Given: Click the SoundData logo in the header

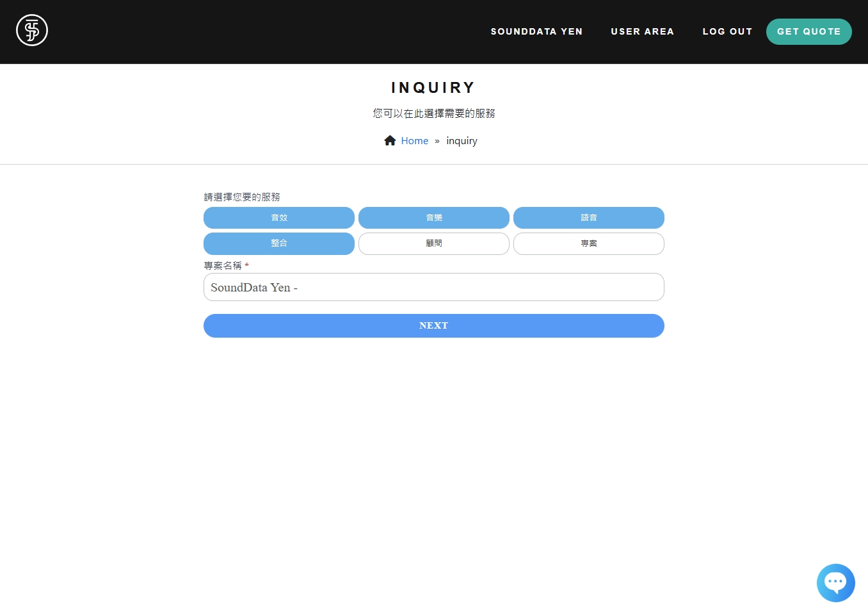Looking at the screenshot, I should 32,30.
